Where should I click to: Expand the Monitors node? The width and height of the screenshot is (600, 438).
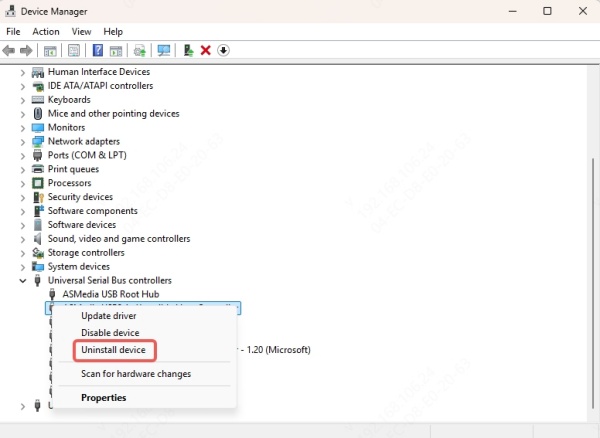[x=23, y=128]
